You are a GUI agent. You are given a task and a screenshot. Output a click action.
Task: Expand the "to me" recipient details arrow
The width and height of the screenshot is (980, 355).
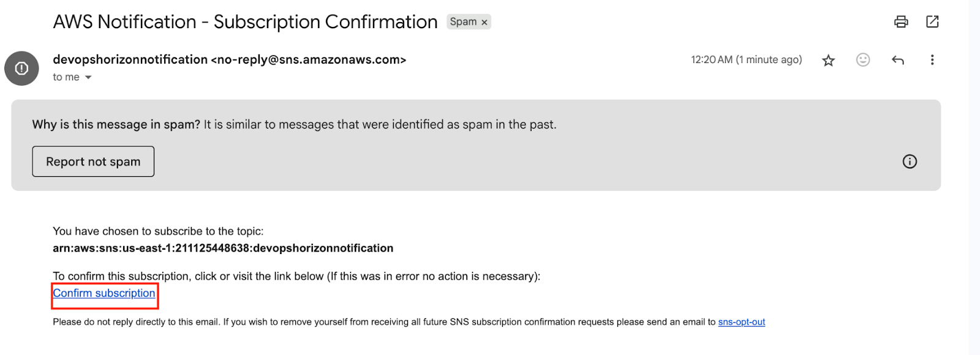(x=88, y=78)
